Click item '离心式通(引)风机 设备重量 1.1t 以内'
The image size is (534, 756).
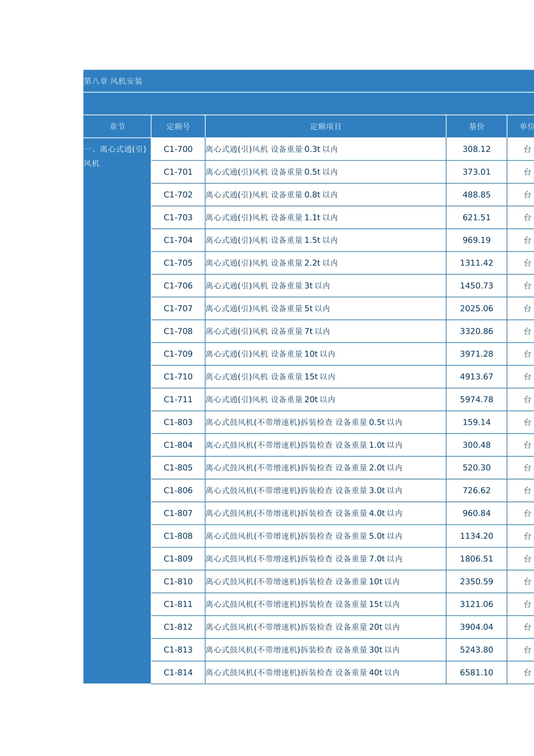tap(272, 218)
